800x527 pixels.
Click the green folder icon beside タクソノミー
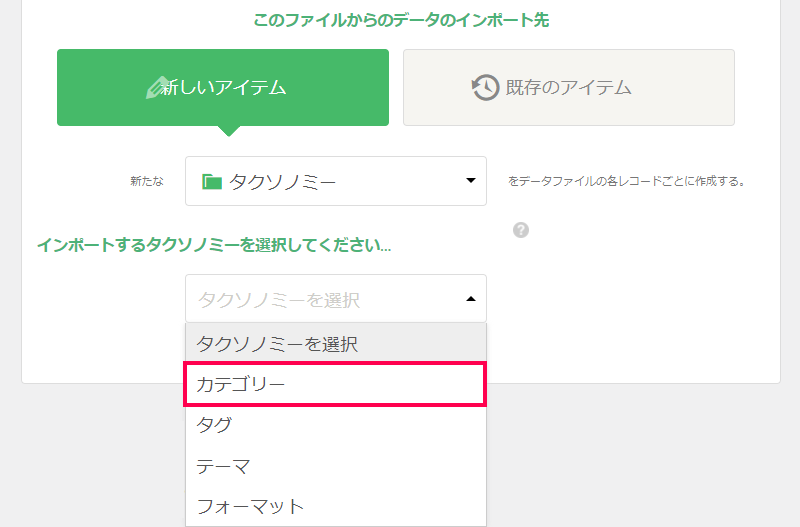point(211,181)
